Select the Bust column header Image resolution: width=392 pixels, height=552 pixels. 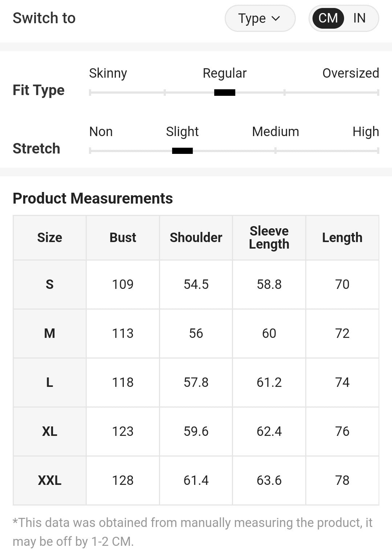tap(123, 238)
